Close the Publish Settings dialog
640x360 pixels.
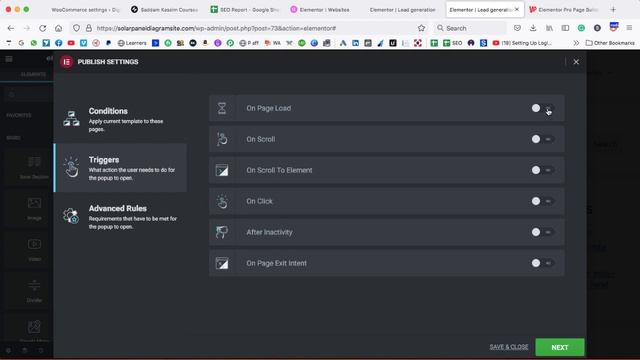[x=576, y=62]
